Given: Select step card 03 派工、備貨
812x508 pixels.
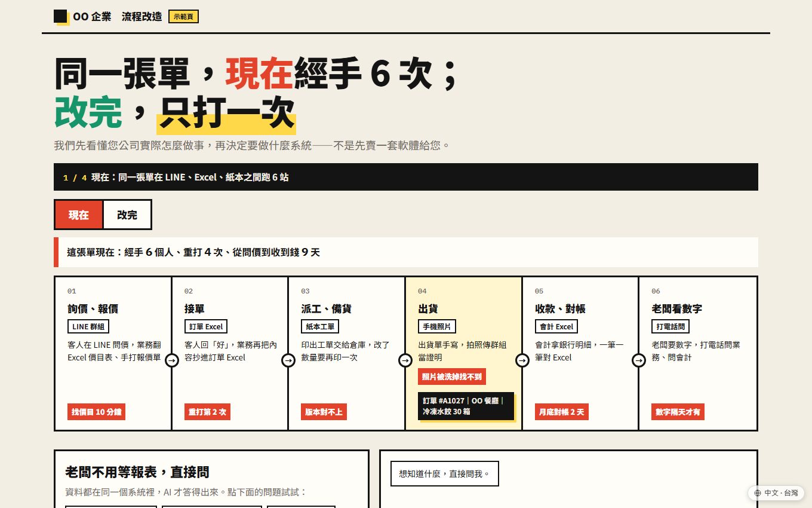Looking at the screenshot, I should pyautogui.click(x=347, y=353).
